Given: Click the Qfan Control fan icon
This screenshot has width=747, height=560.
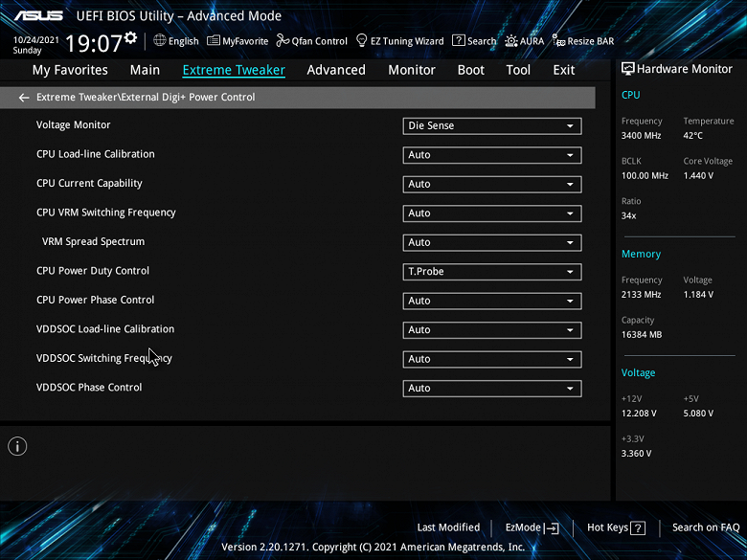Looking at the screenshot, I should pyautogui.click(x=283, y=40).
